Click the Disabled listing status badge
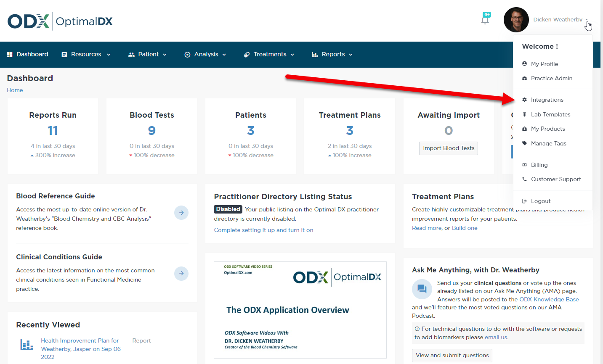This screenshot has height=364, width=603. (x=228, y=209)
